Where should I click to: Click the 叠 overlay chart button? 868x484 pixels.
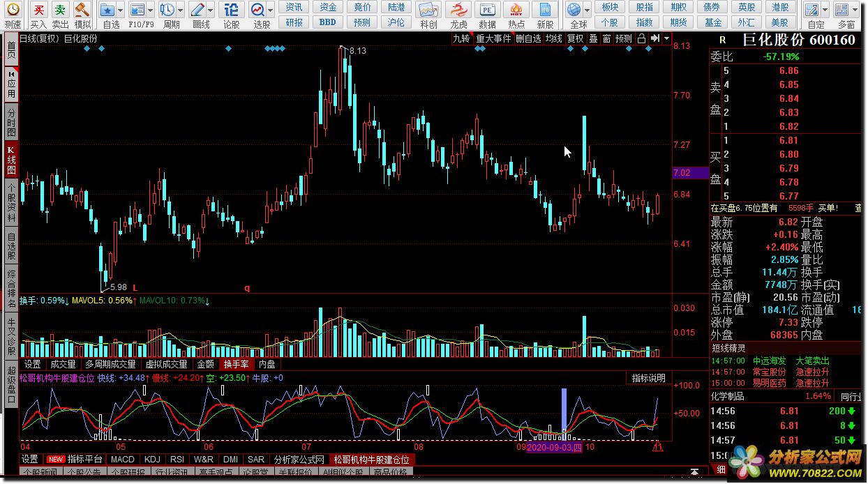coord(593,38)
